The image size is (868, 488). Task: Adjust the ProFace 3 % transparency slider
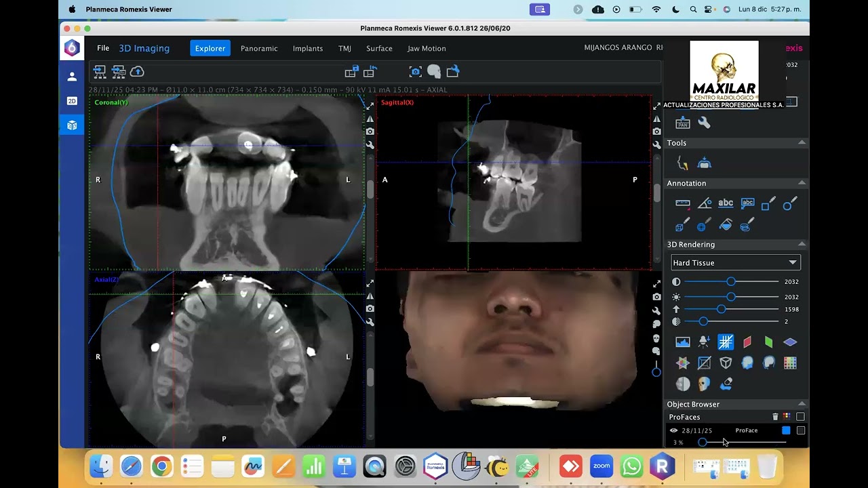[x=743, y=443]
